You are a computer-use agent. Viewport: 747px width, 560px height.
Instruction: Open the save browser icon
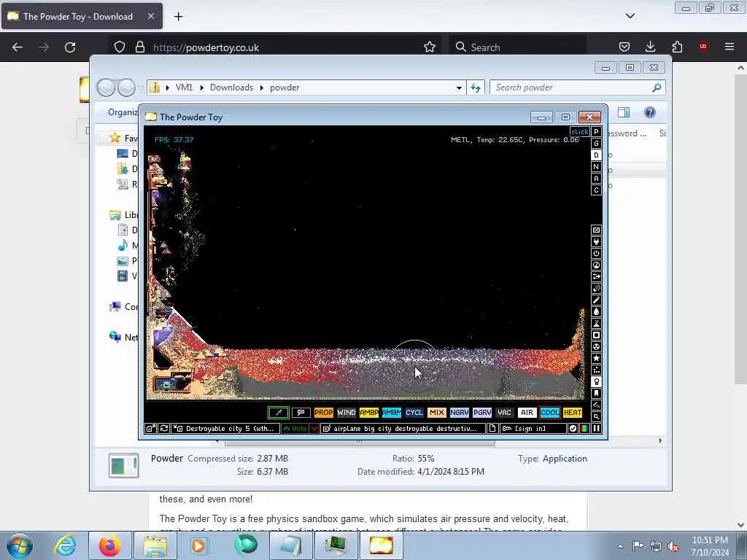coord(150,429)
